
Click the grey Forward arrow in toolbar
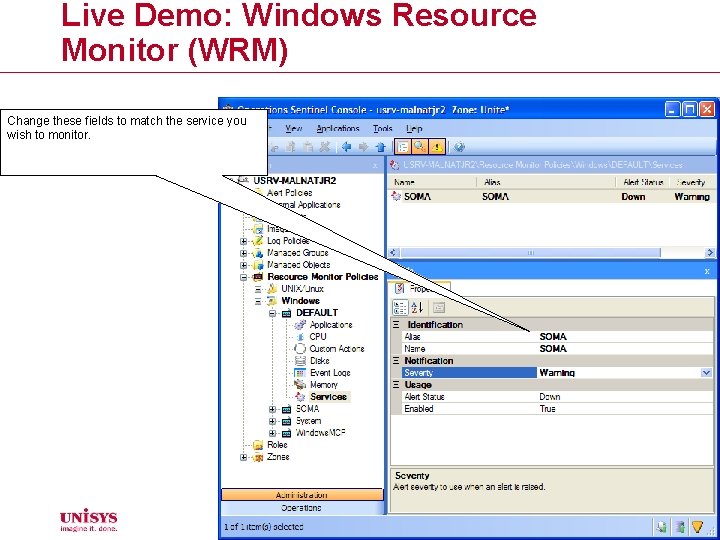[363, 147]
